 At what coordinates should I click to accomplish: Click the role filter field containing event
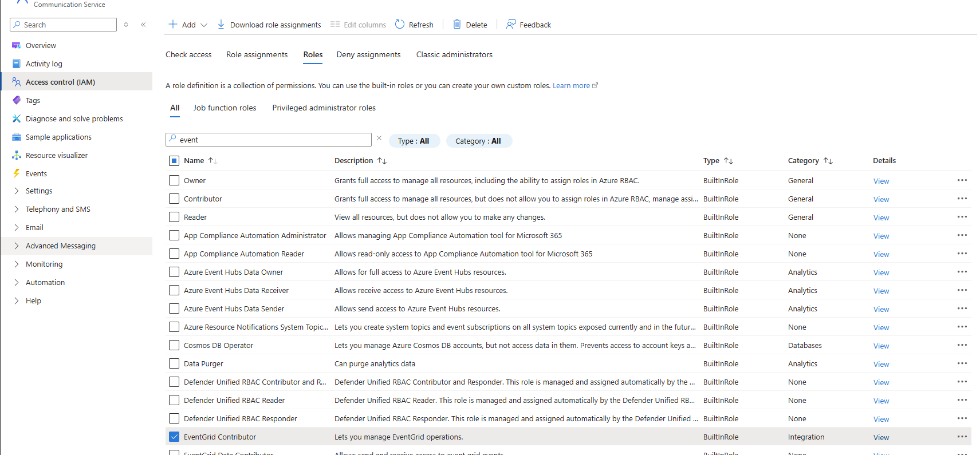click(x=269, y=140)
